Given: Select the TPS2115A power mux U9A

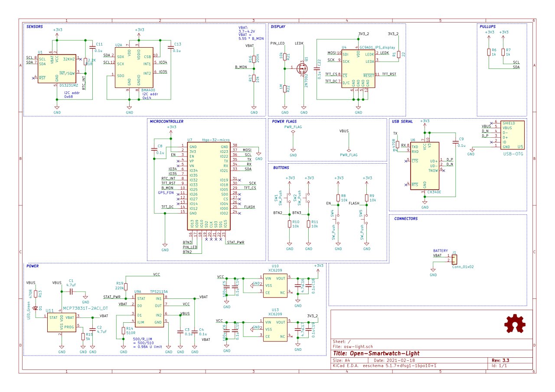Looking at the screenshot, I should (x=149, y=311).
